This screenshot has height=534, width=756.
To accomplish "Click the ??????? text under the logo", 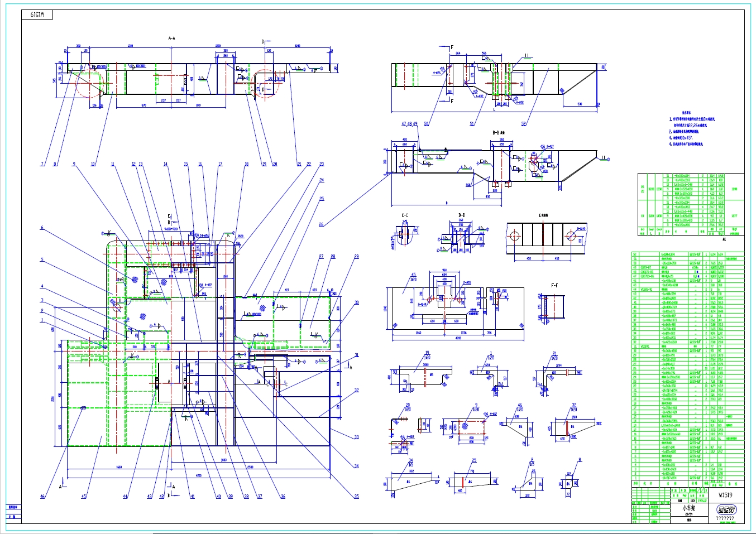I will [725, 518].
